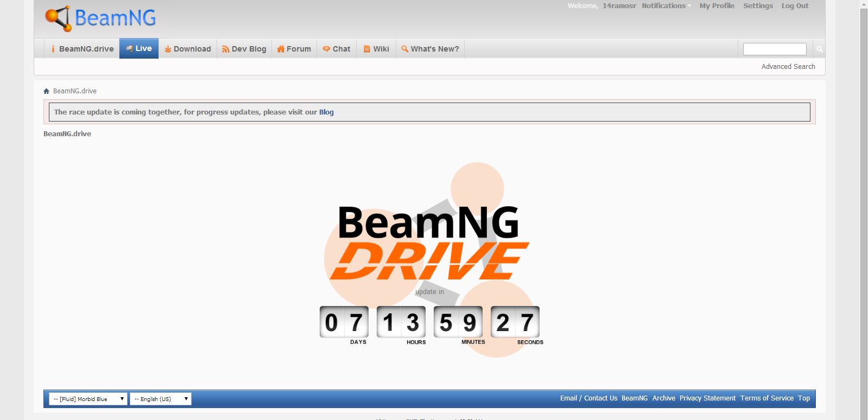Go to the Forum tab
The height and width of the screenshot is (420, 868).
pyautogui.click(x=294, y=49)
